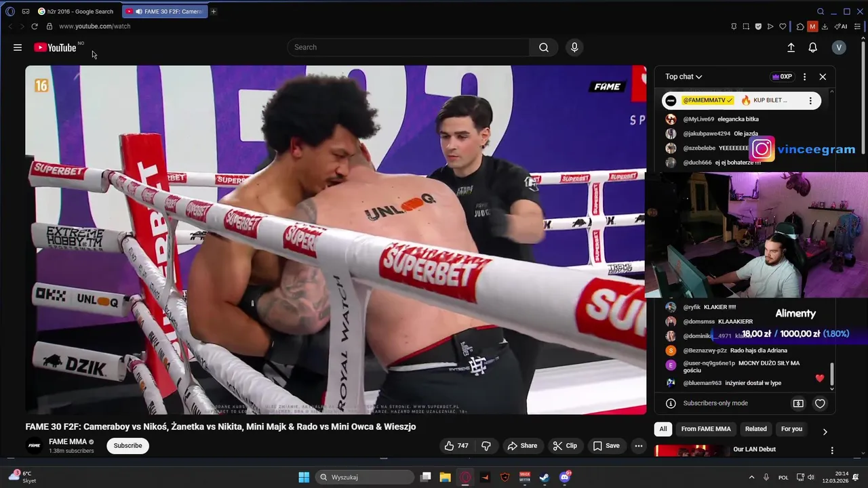
Task: Open weather widget 6°C Skyet
Action: tap(22, 477)
